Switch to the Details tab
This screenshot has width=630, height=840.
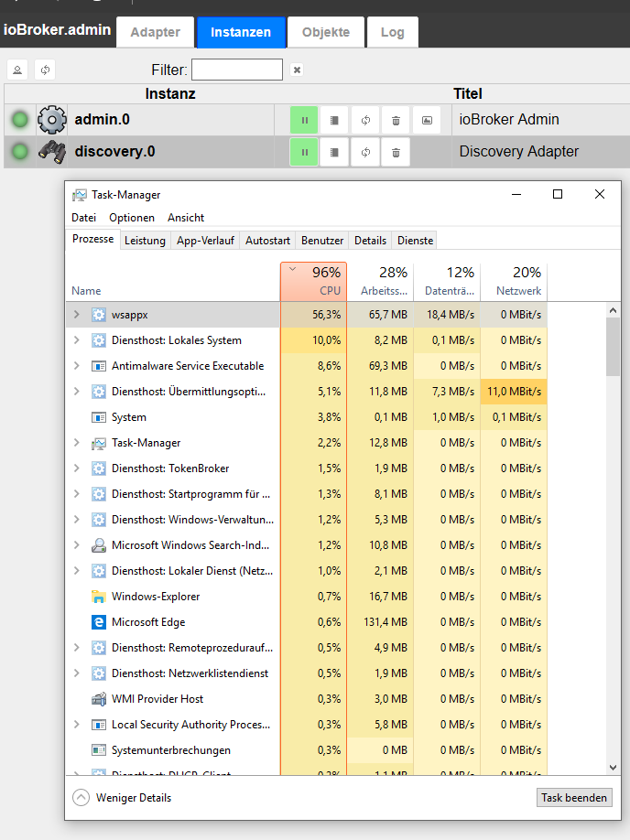click(x=370, y=241)
